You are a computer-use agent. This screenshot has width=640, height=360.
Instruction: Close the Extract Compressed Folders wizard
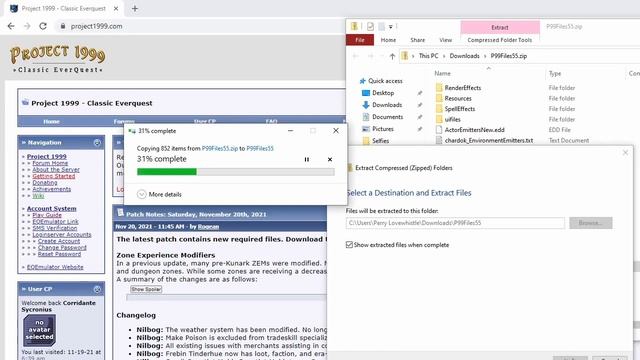(625, 153)
